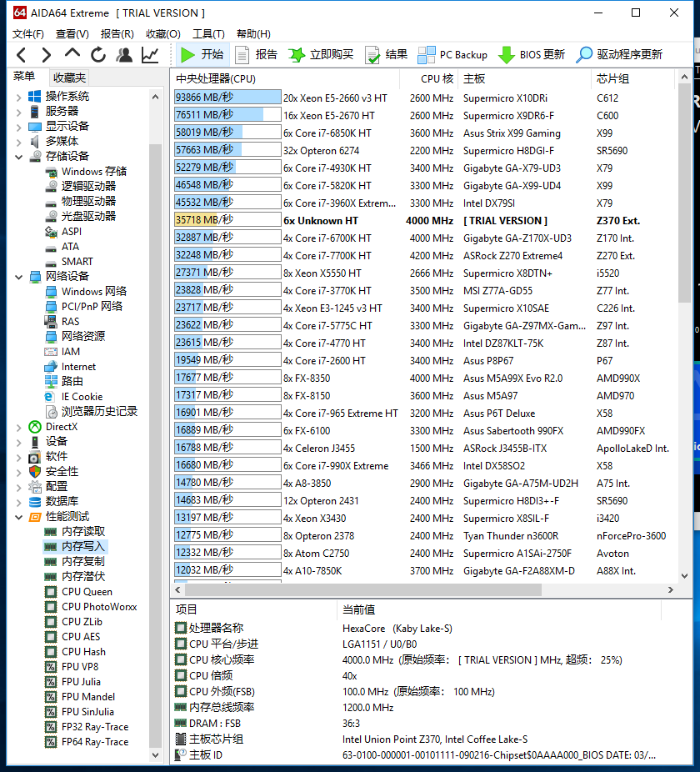The image size is (700, 772).
Task: Go back with the left arrow icon
Action: [21, 55]
